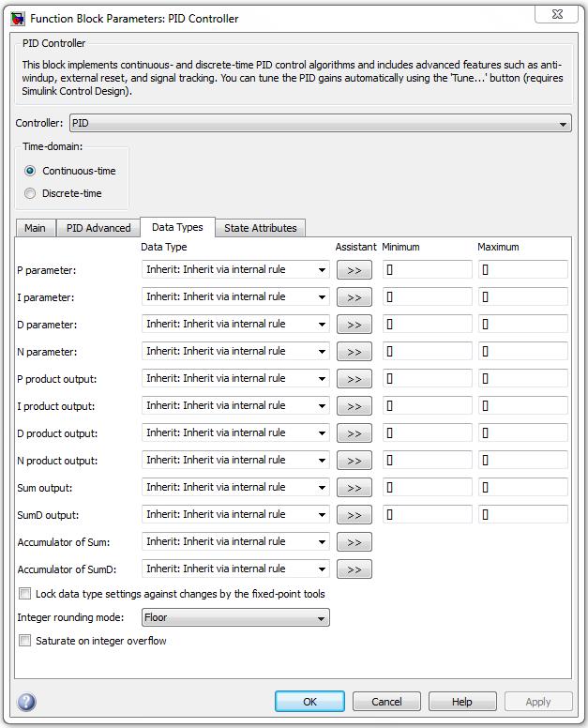Click the Help button
Image resolution: width=588 pixels, height=728 pixels.
pos(462,702)
